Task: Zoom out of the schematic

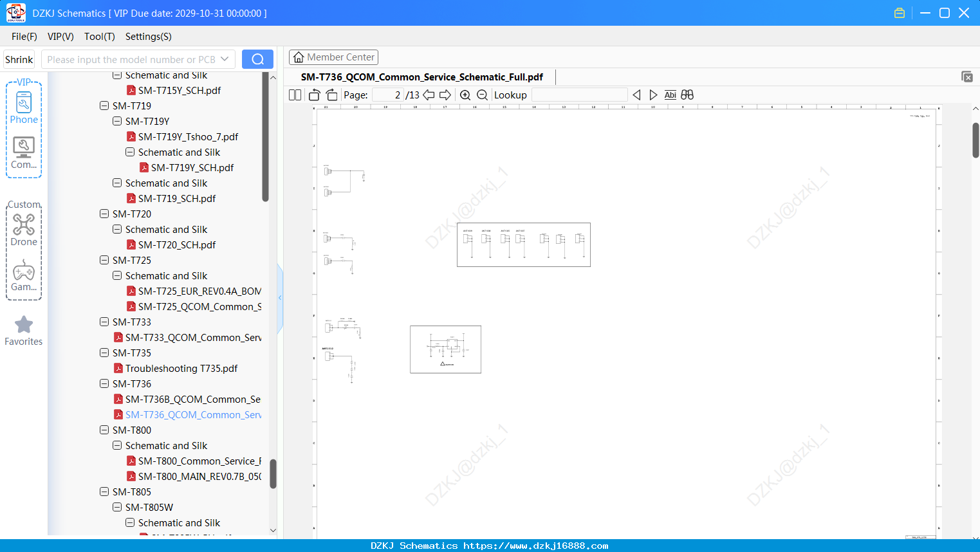Action: tap(482, 95)
